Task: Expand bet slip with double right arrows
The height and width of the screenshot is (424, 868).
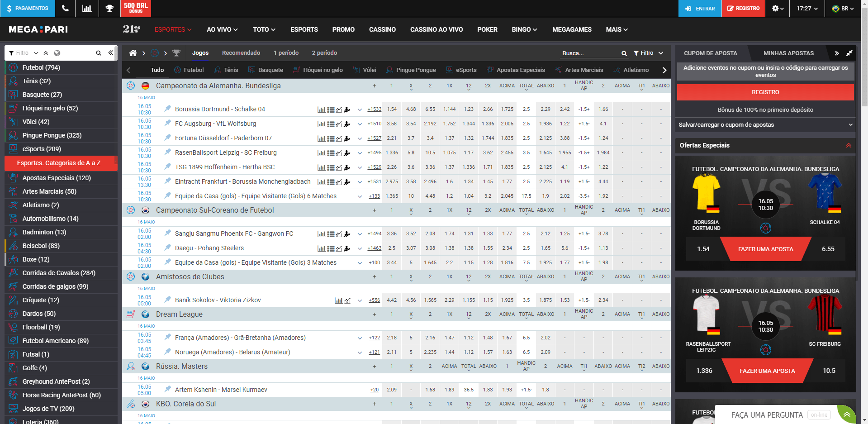Action: 837,53
